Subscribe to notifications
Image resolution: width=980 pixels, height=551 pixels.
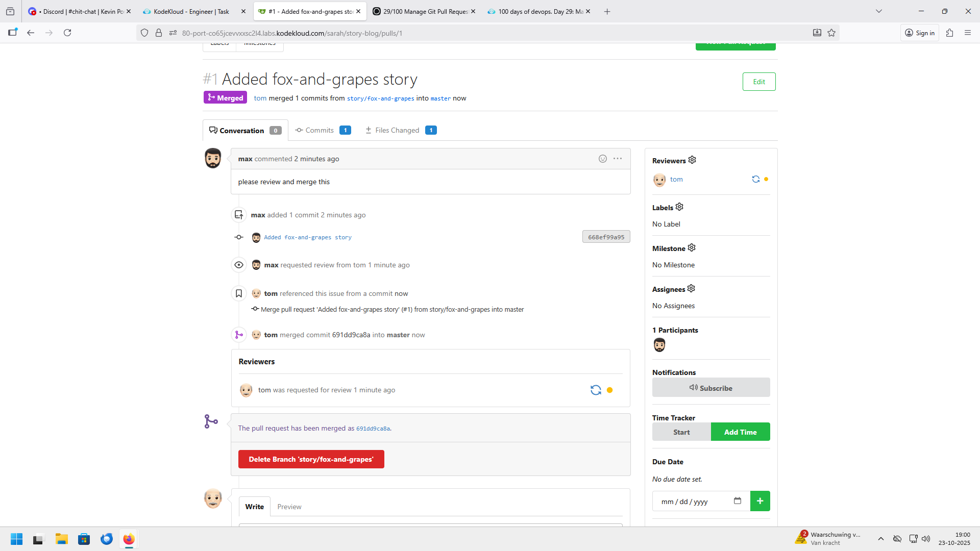pos(710,388)
